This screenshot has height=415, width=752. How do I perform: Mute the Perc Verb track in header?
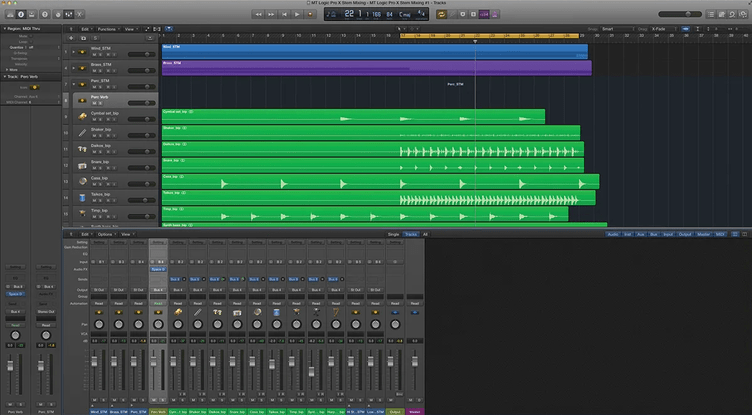click(94, 103)
